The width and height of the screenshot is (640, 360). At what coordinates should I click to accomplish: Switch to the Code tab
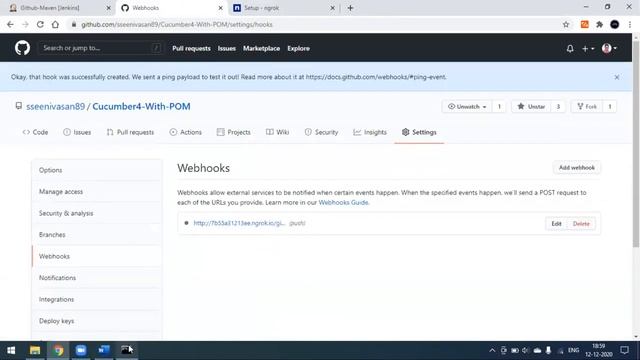tap(36, 132)
